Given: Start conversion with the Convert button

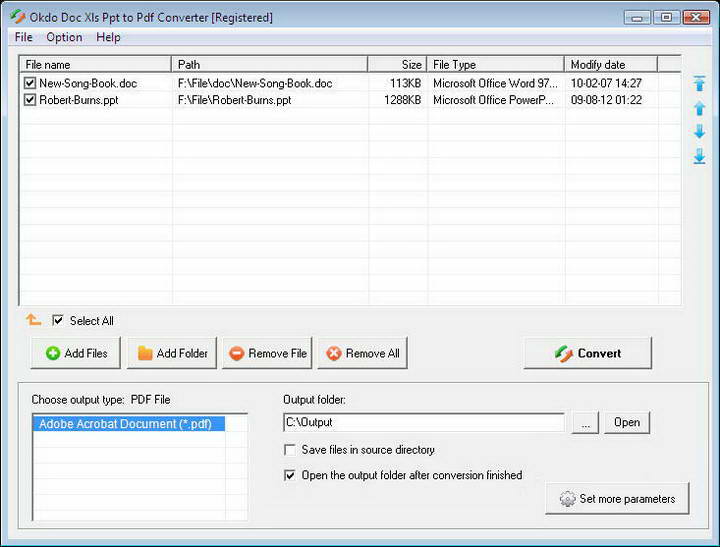Looking at the screenshot, I should (x=588, y=353).
